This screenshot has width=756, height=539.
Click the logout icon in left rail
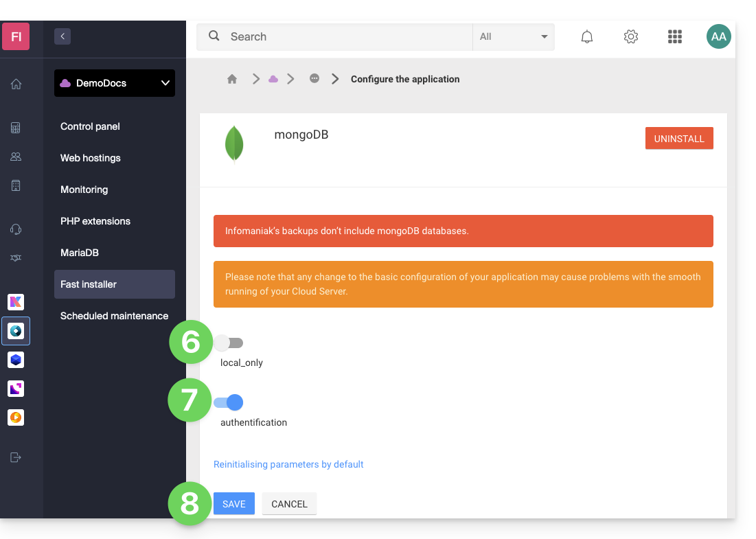point(16,457)
